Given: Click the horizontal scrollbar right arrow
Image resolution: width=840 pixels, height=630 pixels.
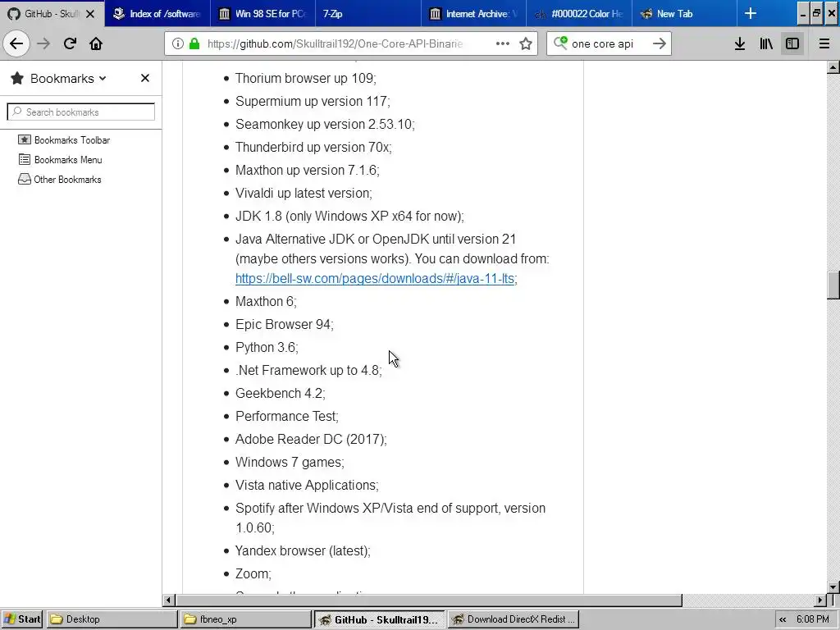Looking at the screenshot, I should pyautogui.click(x=820, y=600).
